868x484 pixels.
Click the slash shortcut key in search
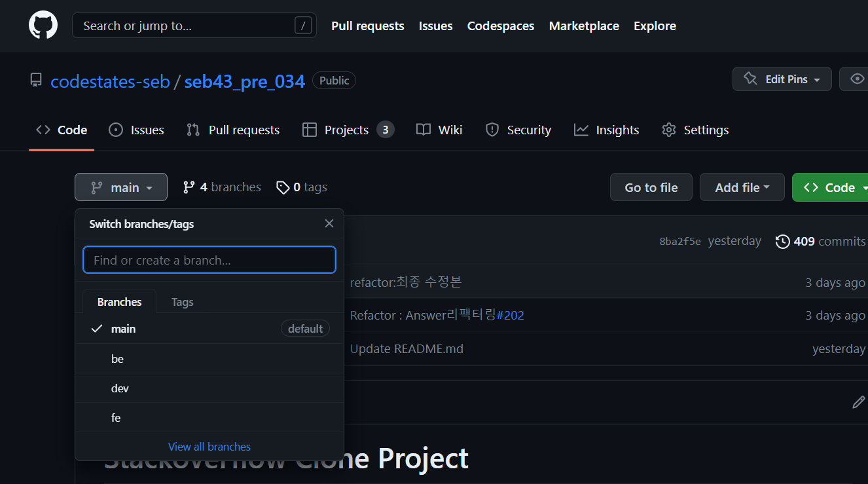[x=303, y=26]
